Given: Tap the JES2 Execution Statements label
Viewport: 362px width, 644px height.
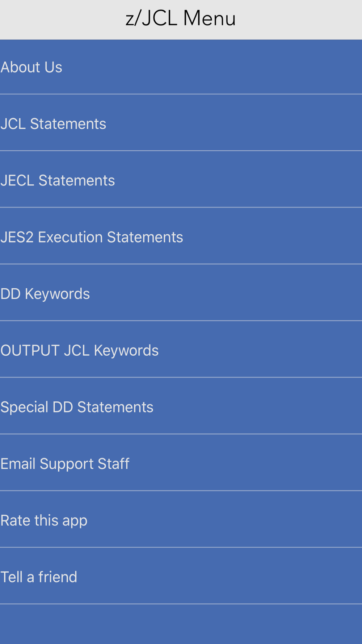Looking at the screenshot, I should click(92, 237).
